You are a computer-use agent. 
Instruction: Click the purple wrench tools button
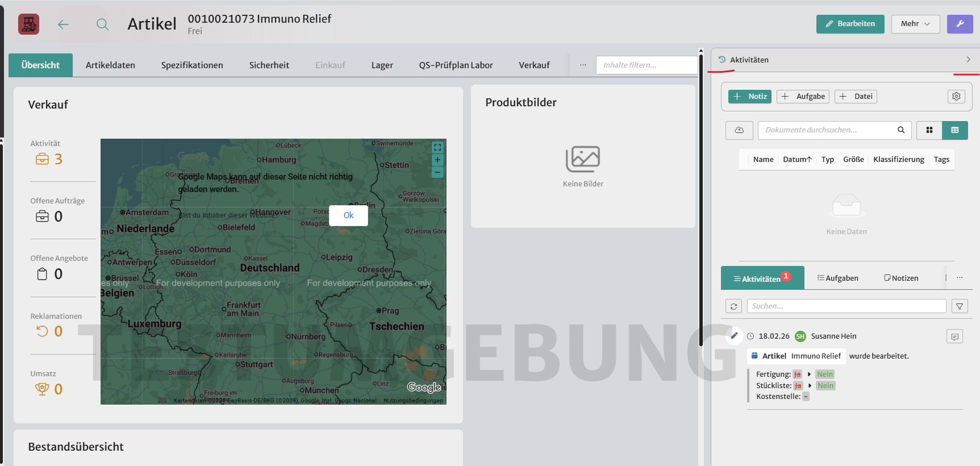pyautogui.click(x=960, y=24)
